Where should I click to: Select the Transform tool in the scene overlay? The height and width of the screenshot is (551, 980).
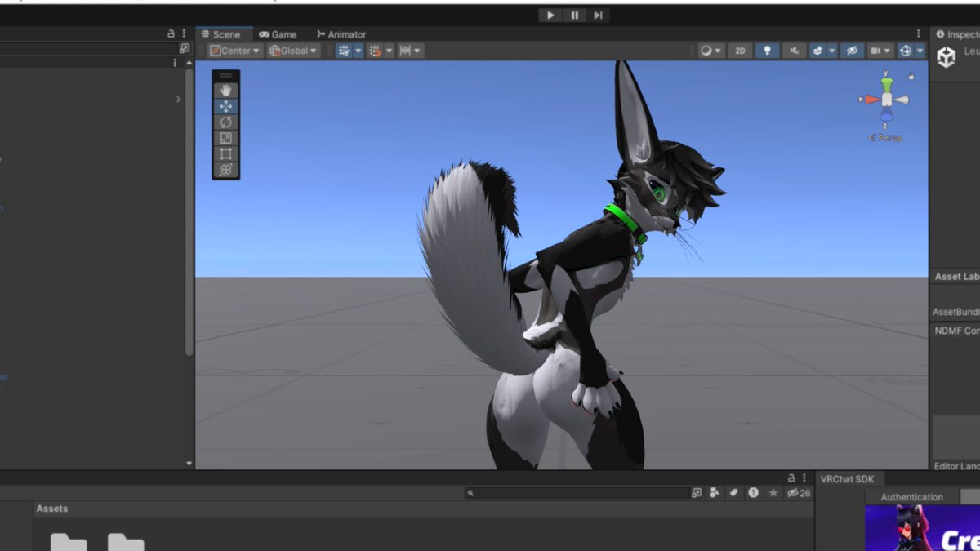226,170
